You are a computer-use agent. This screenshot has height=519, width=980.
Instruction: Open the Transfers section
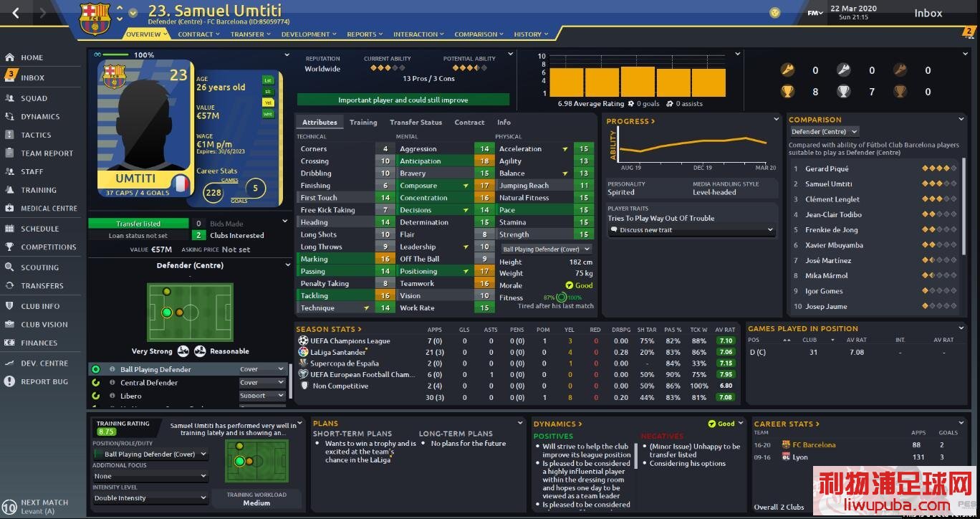(x=42, y=285)
